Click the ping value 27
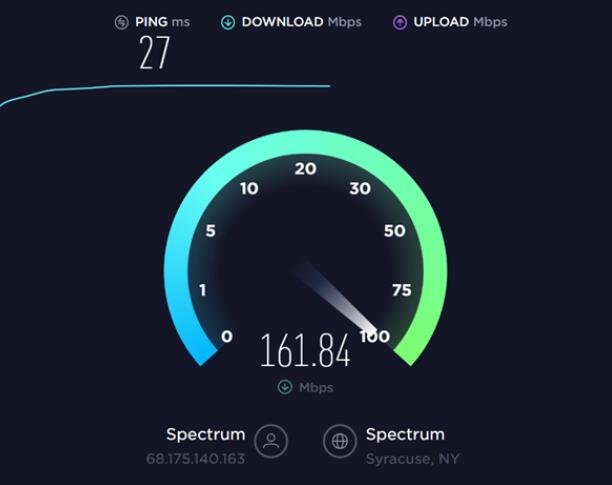The height and width of the screenshot is (485, 612). (x=155, y=53)
